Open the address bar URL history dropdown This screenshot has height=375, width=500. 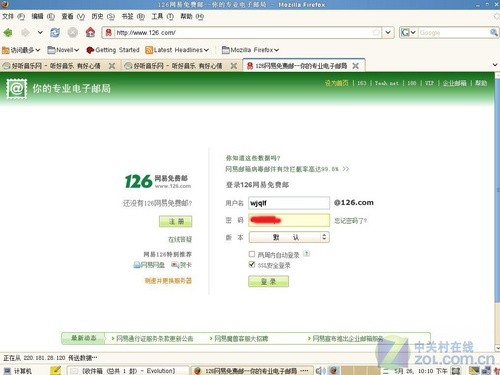(x=388, y=32)
